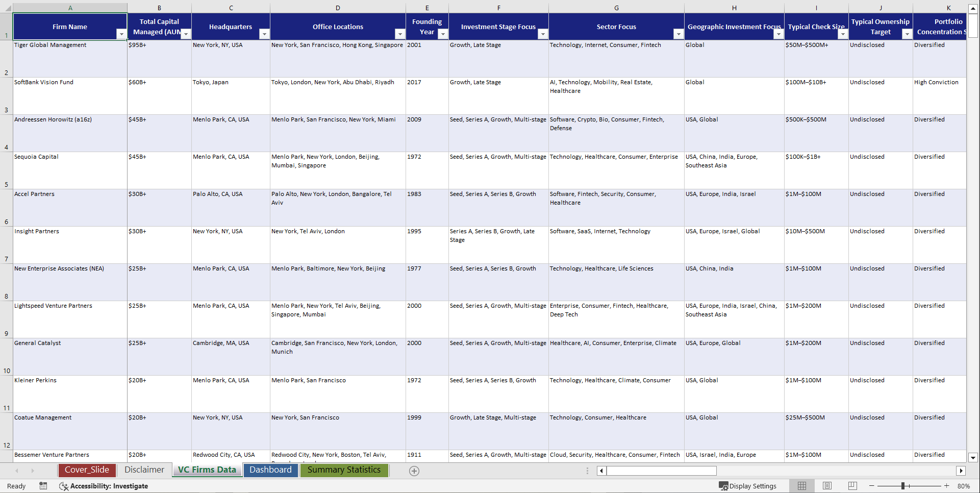Go to the Disclaimer sheet

(144, 470)
